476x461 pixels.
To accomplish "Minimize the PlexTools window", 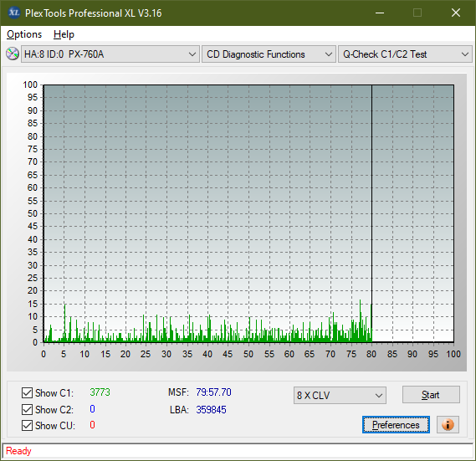I will tap(380, 13).
